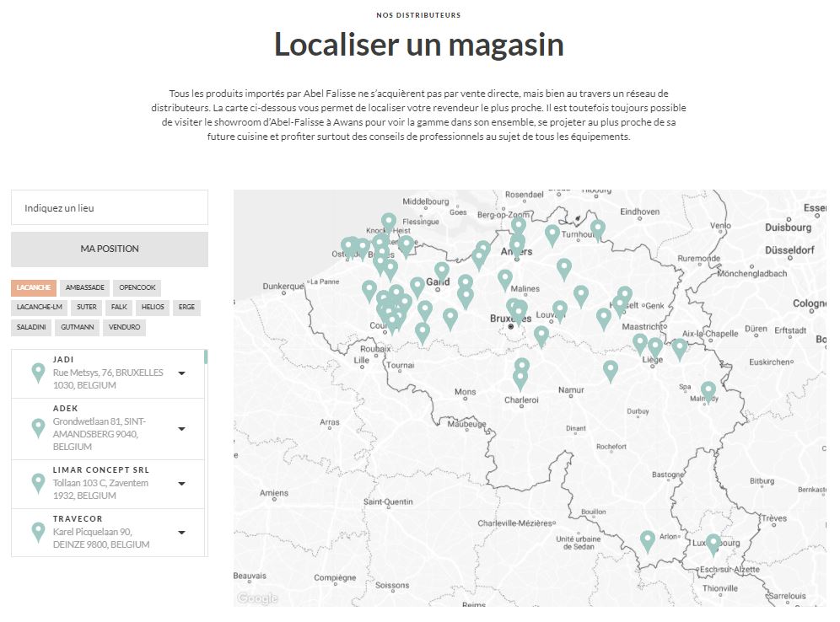840x622 pixels.
Task: Click the pin between Namur and Liège
Action: 610,371
